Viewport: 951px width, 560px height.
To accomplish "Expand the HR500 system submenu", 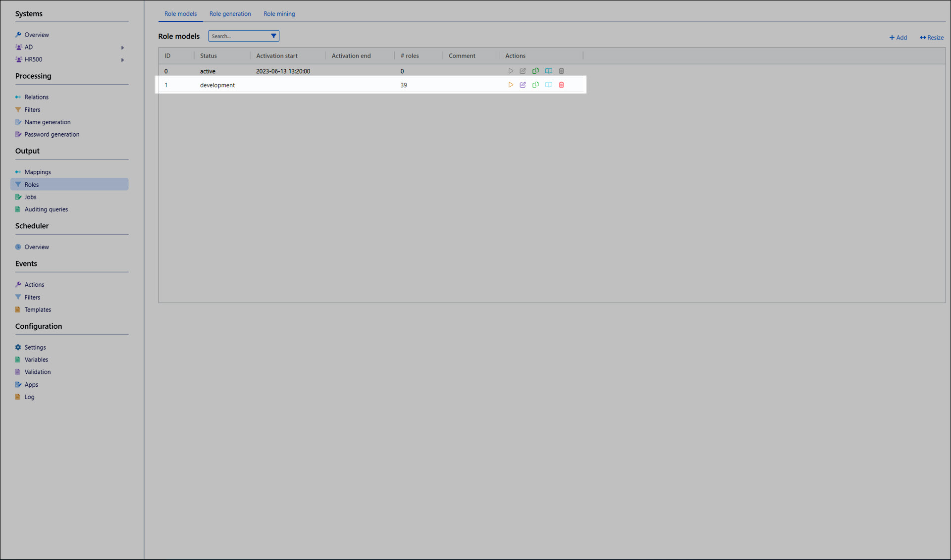I will 122,60.
